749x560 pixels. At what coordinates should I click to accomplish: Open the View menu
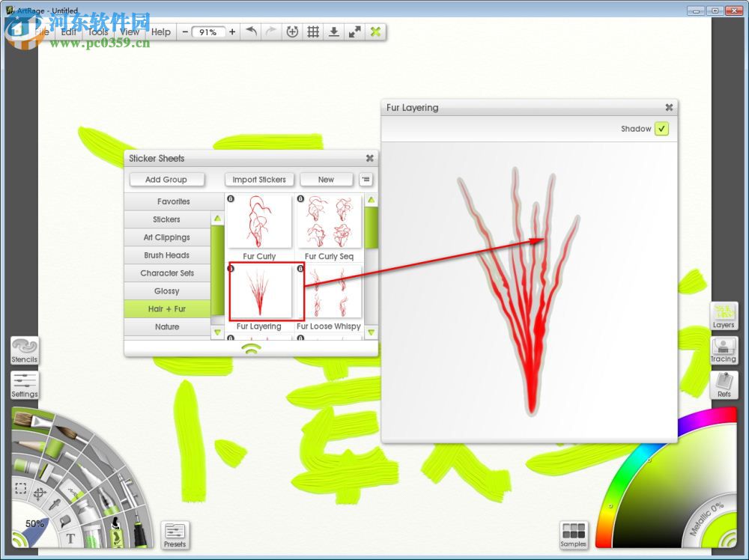coord(130,32)
